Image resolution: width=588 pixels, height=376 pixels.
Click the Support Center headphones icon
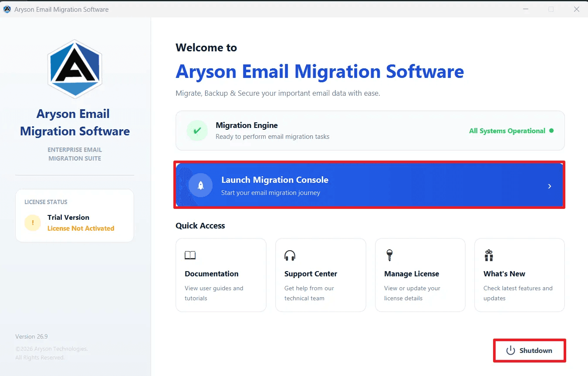(290, 255)
